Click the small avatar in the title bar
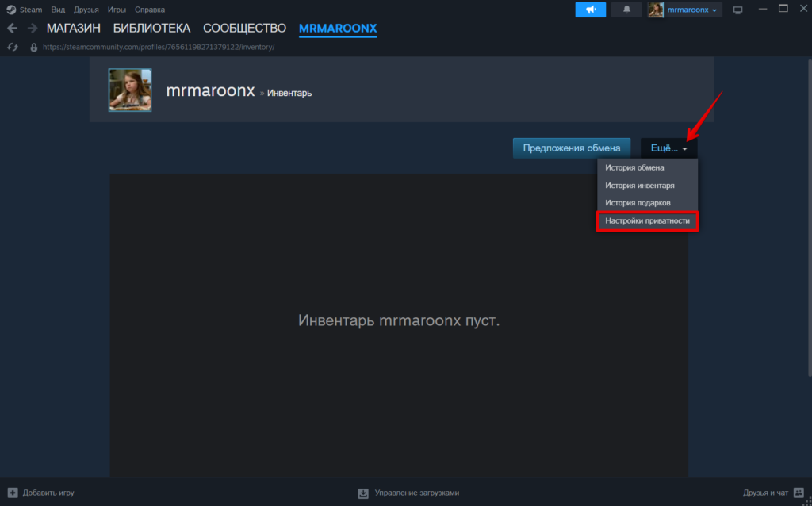 pyautogui.click(x=656, y=10)
